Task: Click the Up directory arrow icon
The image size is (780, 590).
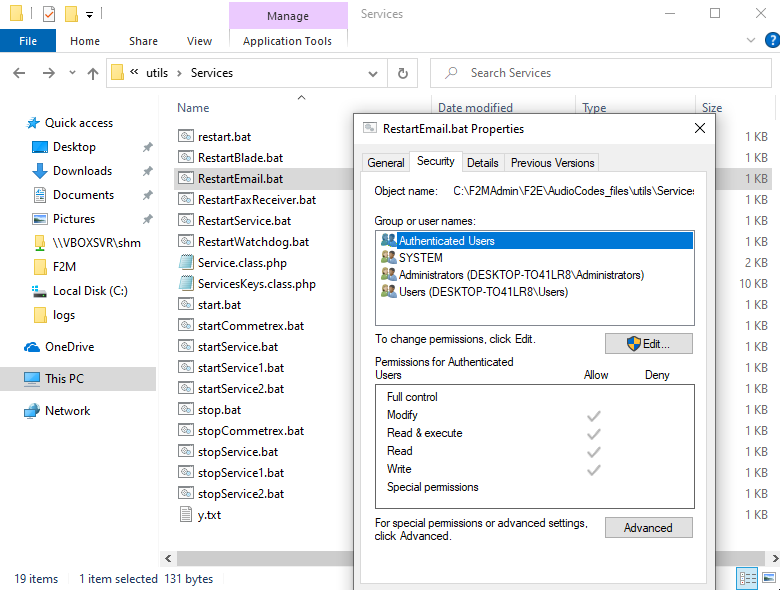Action: pyautogui.click(x=93, y=73)
